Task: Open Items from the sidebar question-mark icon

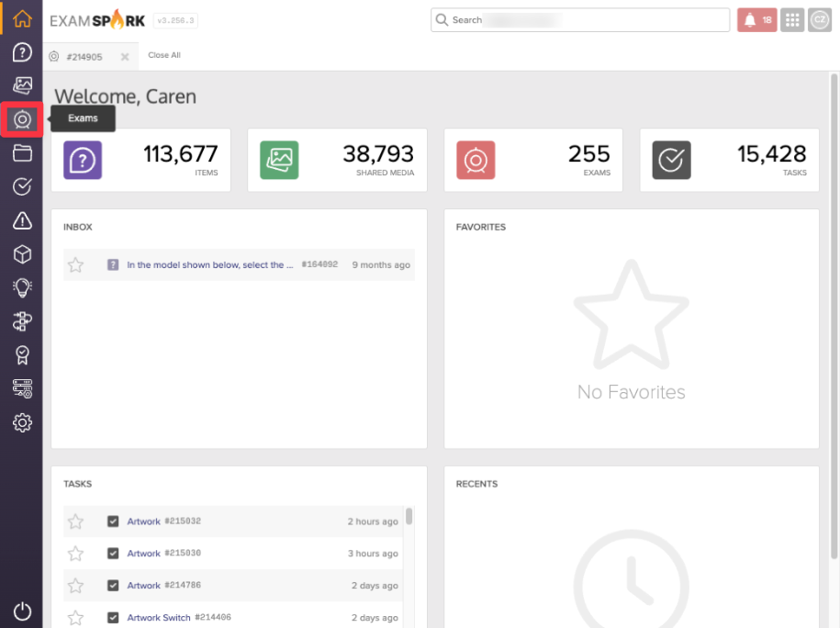Action: 22,52
